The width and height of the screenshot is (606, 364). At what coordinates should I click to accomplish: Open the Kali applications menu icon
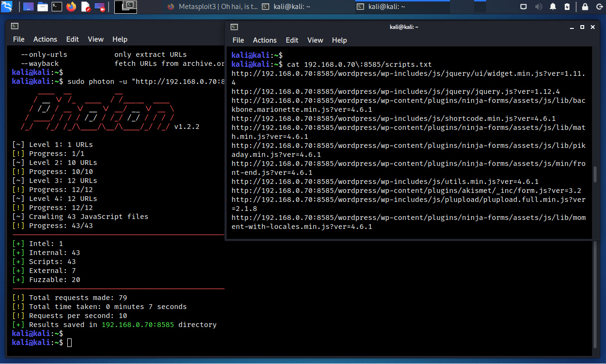point(7,7)
